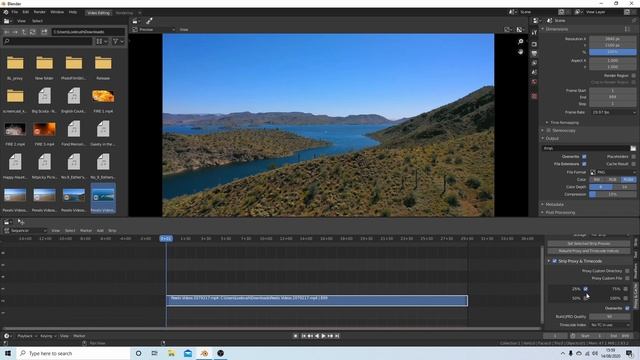The image size is (640, 360).
Task: Click the file browser search field
Action: click(x=47, y=41)
